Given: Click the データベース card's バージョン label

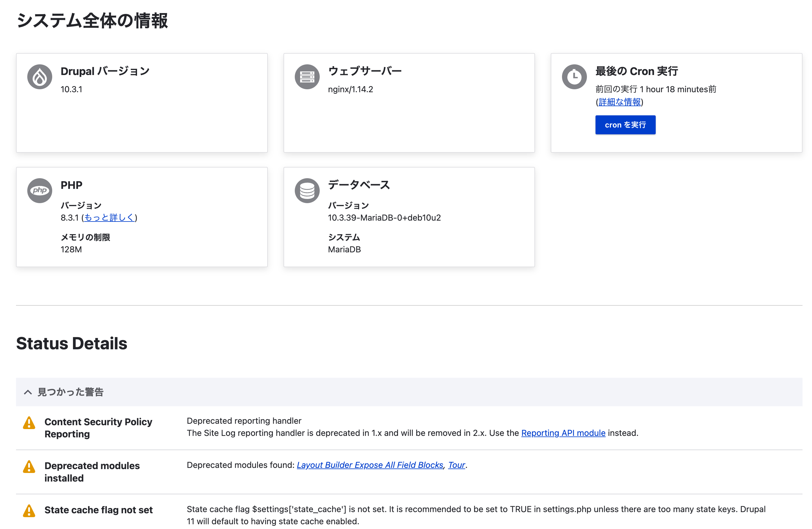Looking at the screenshot, I should pyautogui.click(x=348, y=205).
